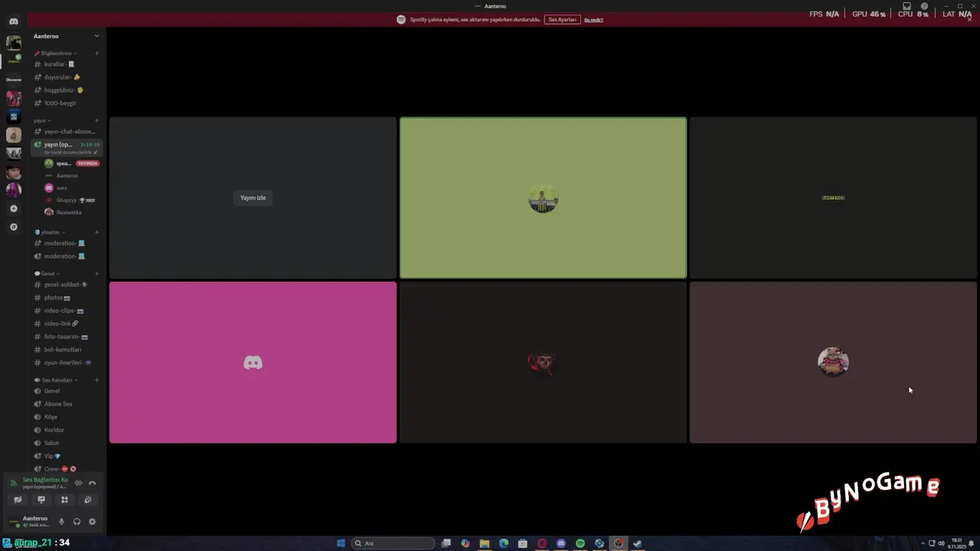
Task: Open the 1000-beygir channel
Action: point(67,103)
